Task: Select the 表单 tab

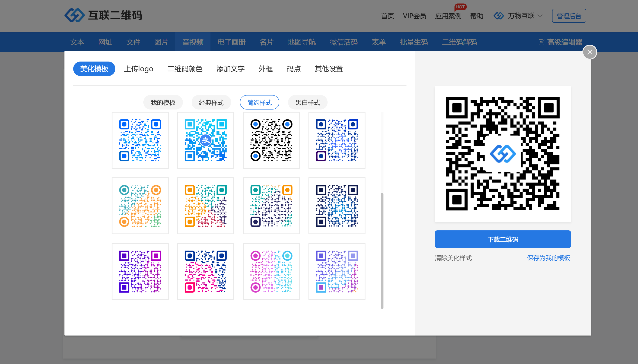Action: (379, 42)
